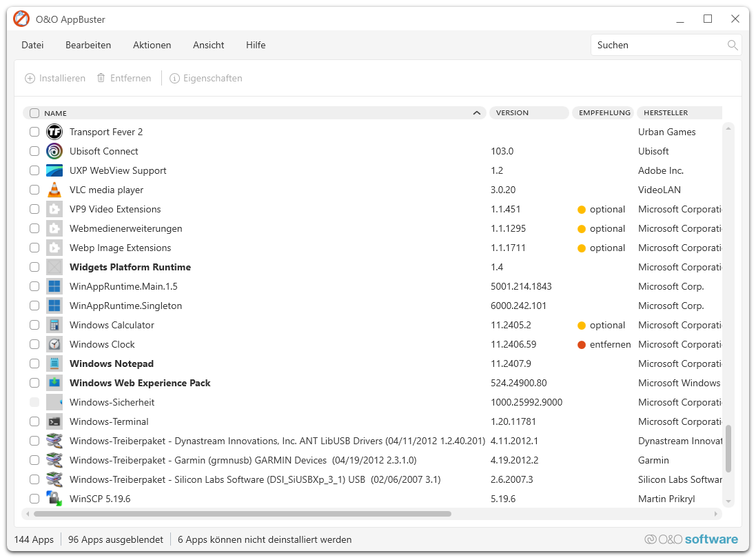The width and height of the screenshot is (756, 558).
Task: Click the Windows Calculator icon
Action: [x=54, y=325]
